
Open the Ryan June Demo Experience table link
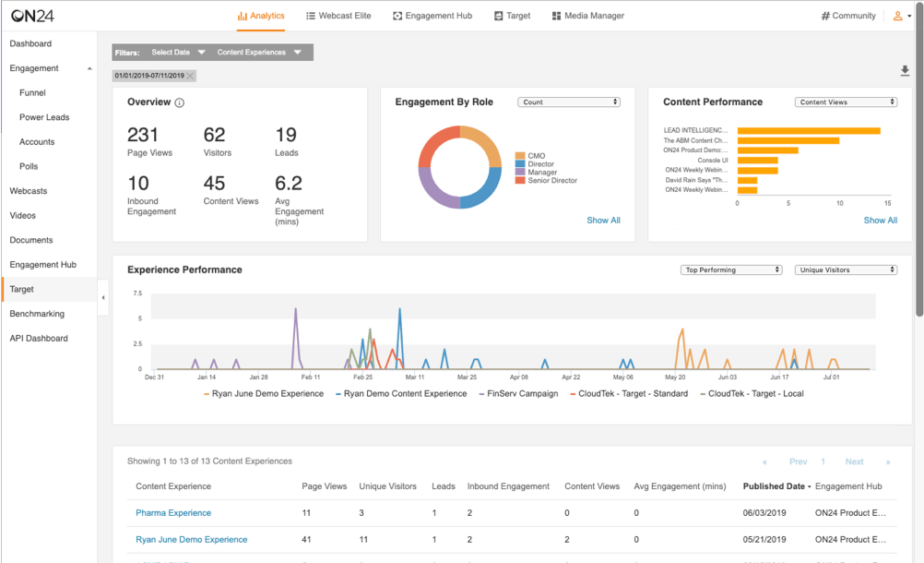(x=192, y=539)
